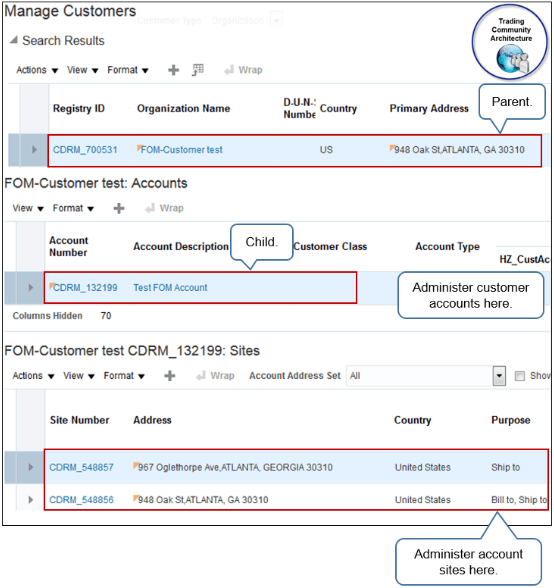The height and width of the screenshot is (588, 554).
Task: Click the Primary Address column header
Action: [429, 108]
